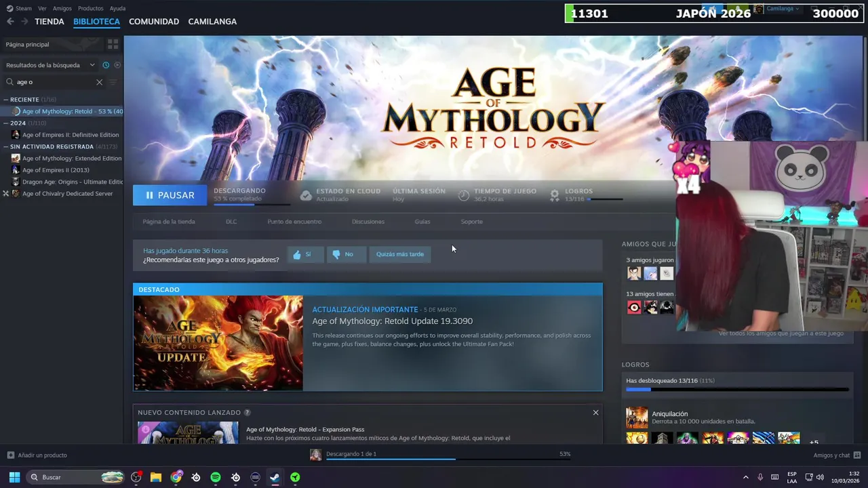
Task: Open Página principal in the sidebar
Action: [27, 44]
